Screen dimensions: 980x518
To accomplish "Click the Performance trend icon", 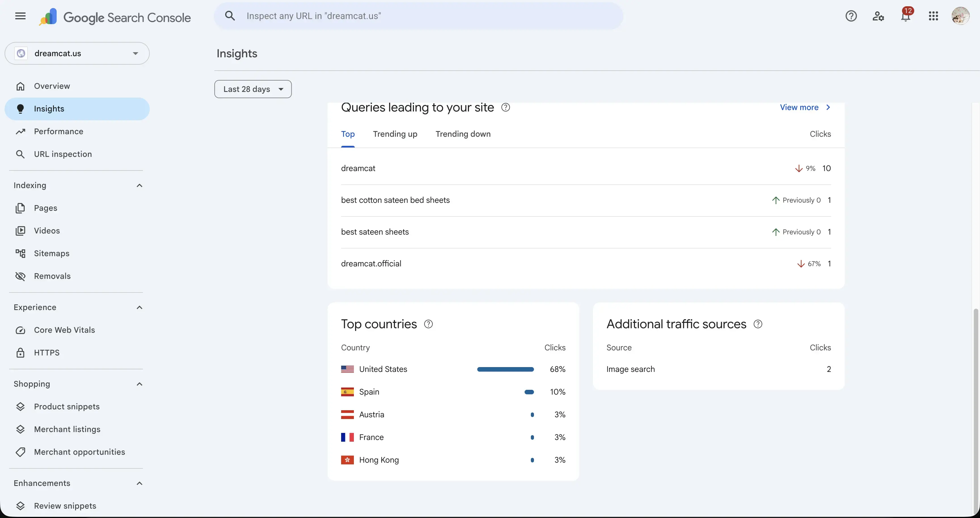I will [20, 131].
